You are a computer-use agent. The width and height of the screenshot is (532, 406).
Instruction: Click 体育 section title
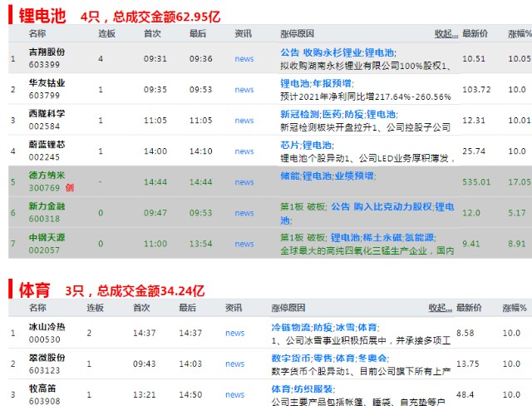35,290
